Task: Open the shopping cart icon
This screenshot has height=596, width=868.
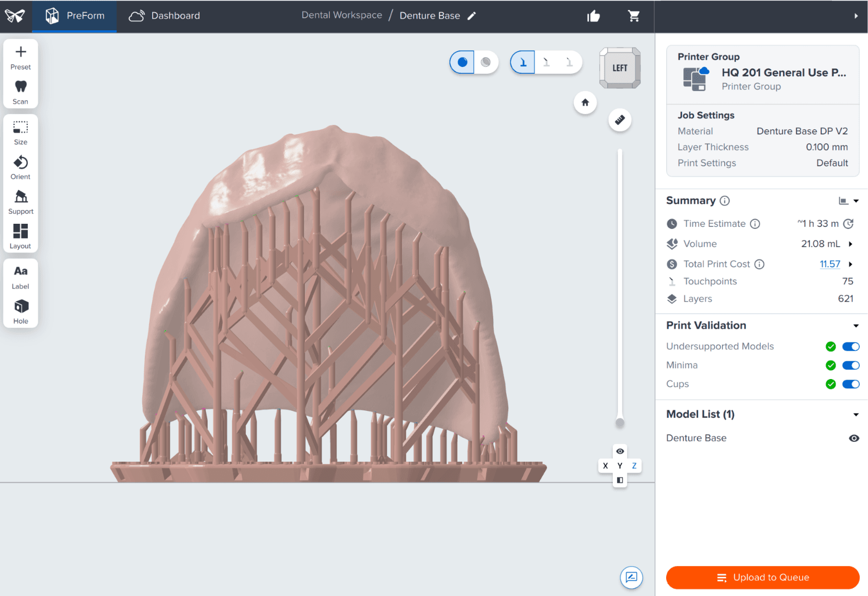Action: click(x=634, y=16)
